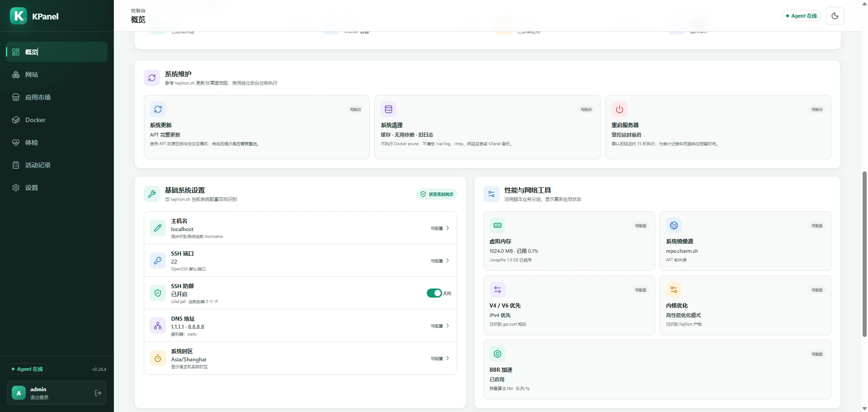Click the 体检 heart sidebar icon
The width and height of the screenshot is (868, 412).
(x=16, y=142)
